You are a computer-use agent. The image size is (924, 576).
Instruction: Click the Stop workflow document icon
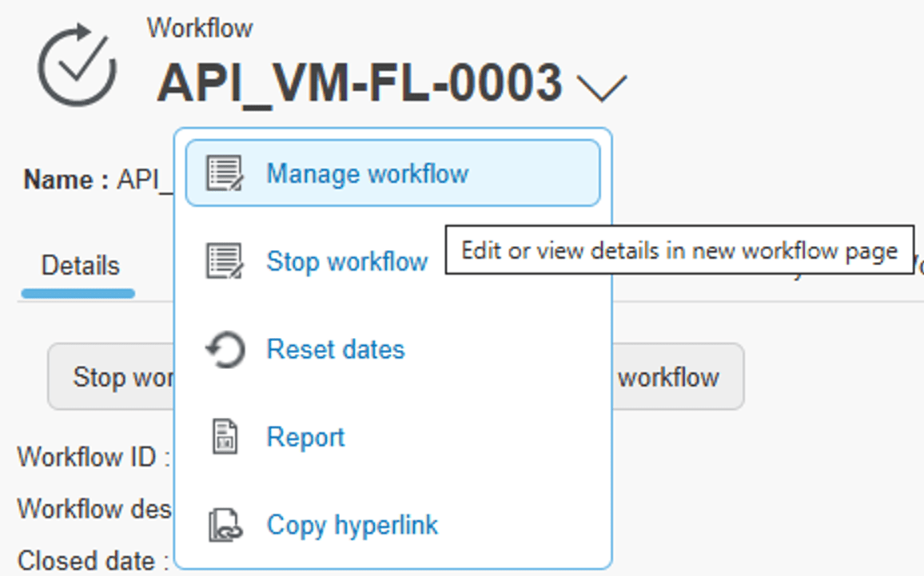225,260
